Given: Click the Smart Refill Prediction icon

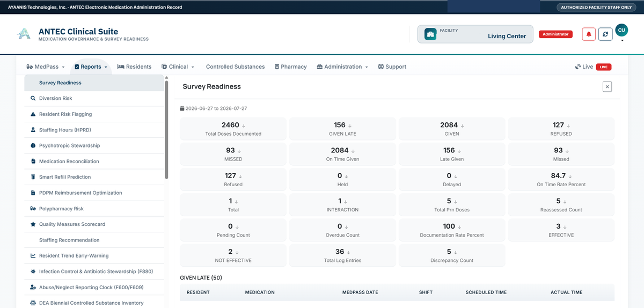Looking at the screenshot, I should point(33,177).
